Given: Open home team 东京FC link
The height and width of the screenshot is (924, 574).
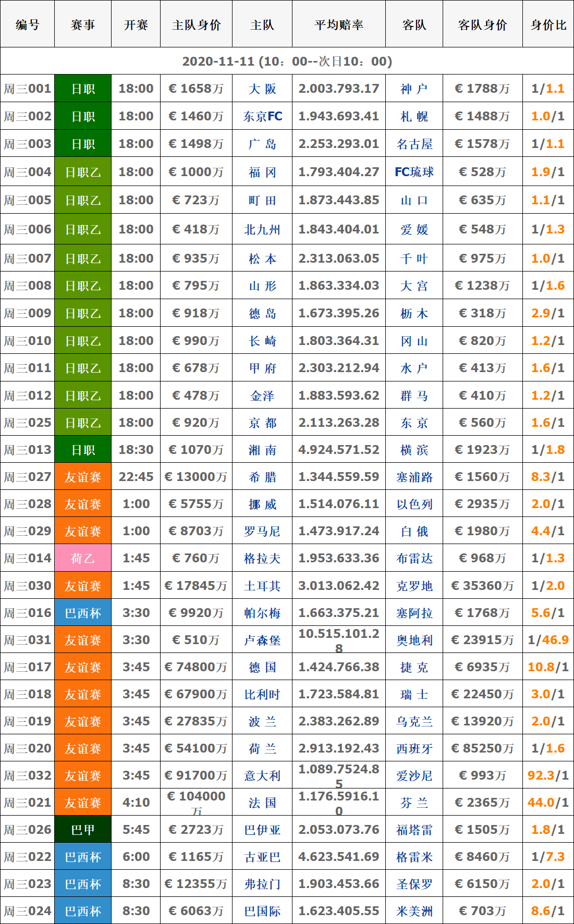Looking at the screenshot, I should (262, 116).
